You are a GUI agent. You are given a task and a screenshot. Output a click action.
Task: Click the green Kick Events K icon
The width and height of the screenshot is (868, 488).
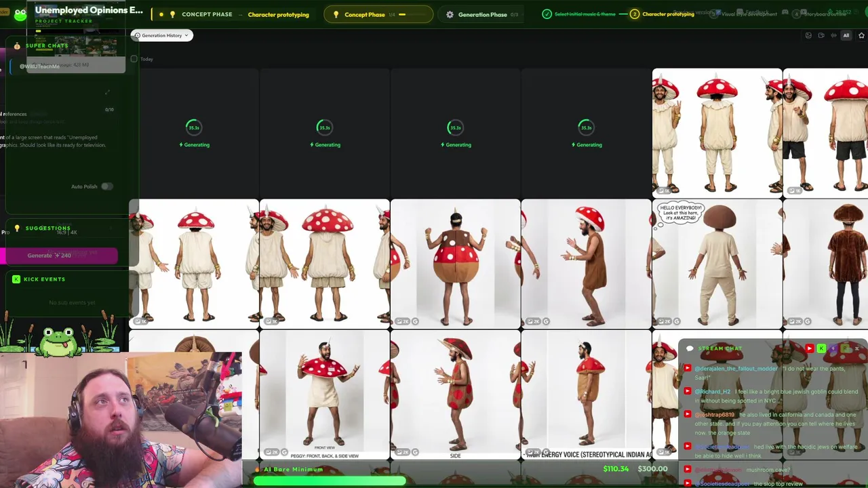point(16,279)
